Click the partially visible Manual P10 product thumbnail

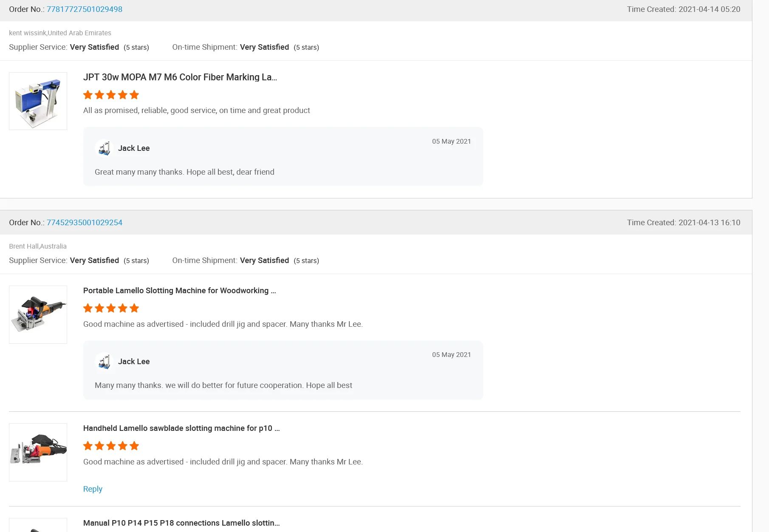[38, 526]
